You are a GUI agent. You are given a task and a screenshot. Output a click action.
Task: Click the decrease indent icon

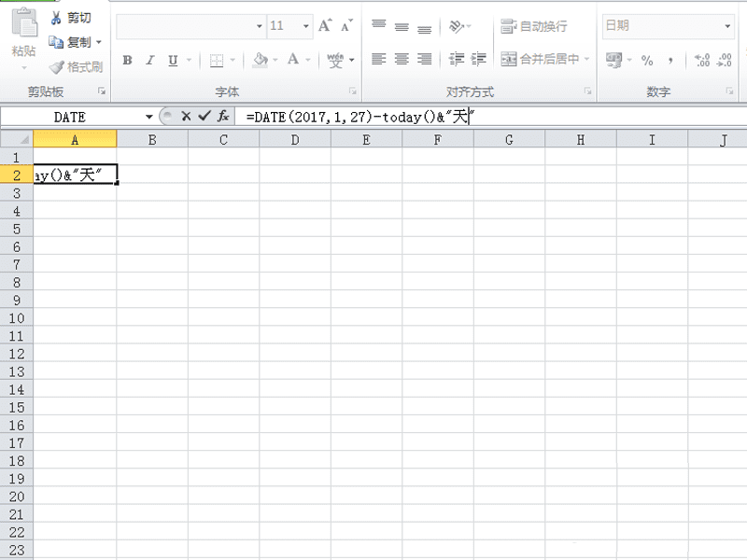pos(457,59)
